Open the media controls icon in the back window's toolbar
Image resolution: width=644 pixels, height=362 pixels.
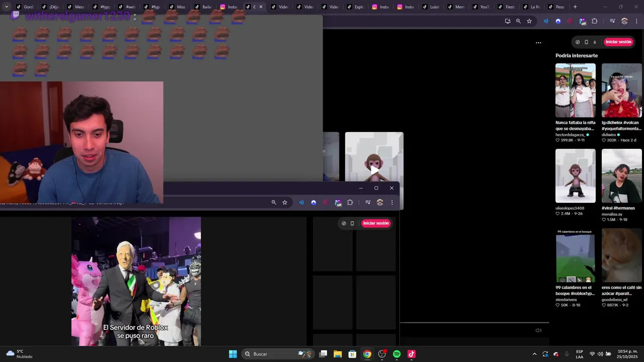click(612, 21)
